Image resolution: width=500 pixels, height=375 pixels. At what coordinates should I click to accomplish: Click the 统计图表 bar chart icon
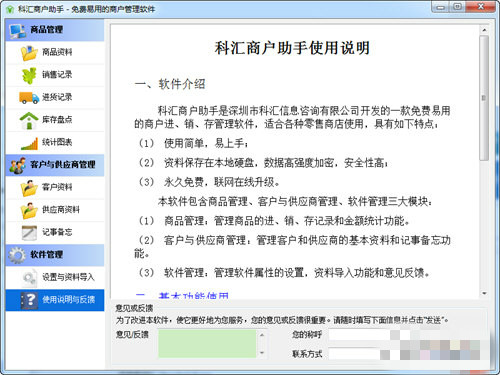pos(29,143)
